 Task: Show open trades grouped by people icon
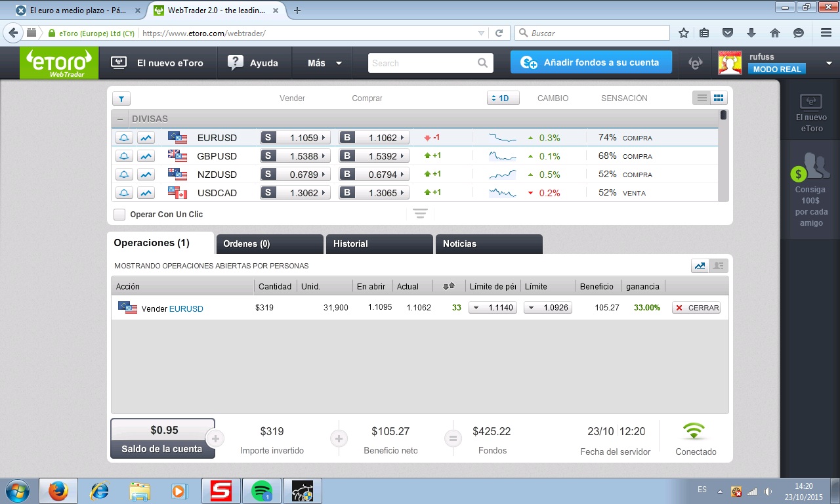[719, 266]
